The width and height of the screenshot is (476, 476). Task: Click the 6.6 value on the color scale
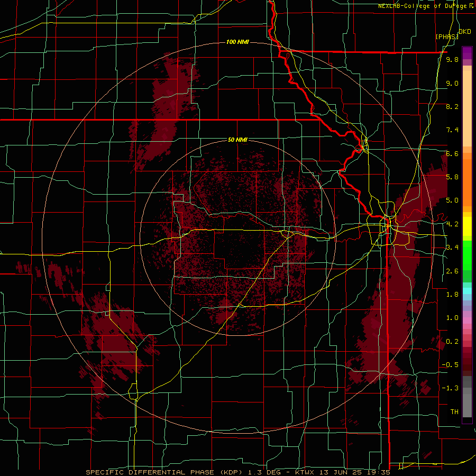click(452, 153)
